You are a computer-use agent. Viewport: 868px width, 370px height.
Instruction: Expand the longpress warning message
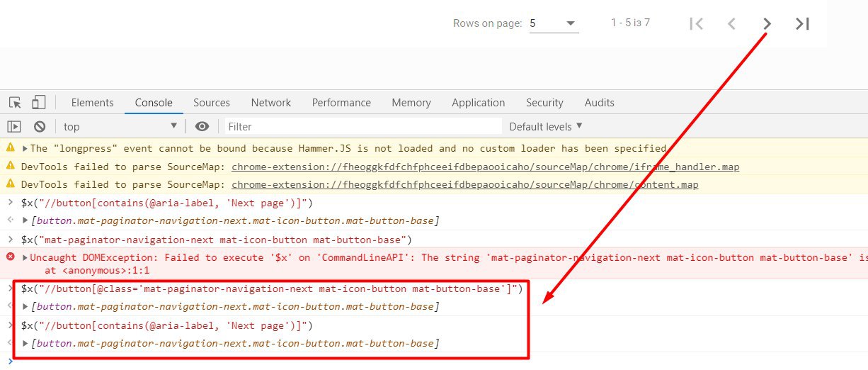(25, 149)
